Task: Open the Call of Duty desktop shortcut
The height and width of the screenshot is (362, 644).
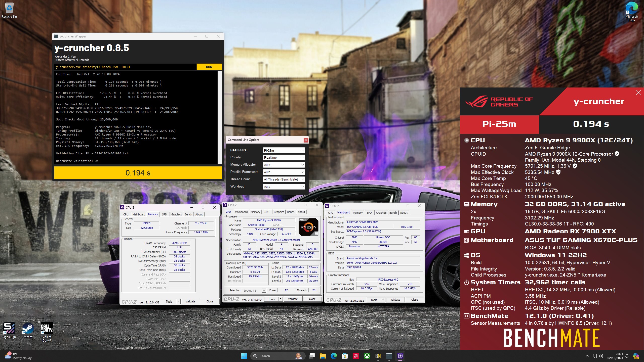Action: [x=47, y=332]
